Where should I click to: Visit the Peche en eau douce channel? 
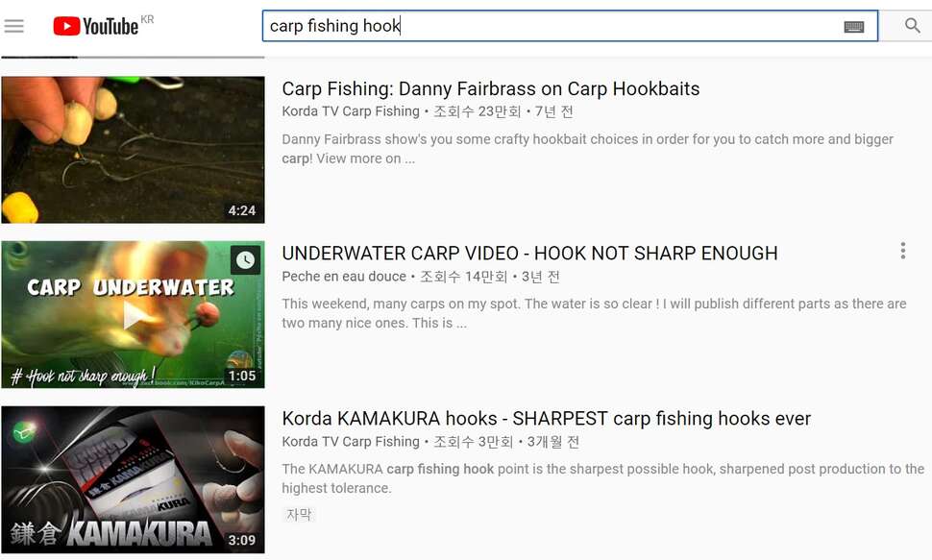click(x=344, y=277)
